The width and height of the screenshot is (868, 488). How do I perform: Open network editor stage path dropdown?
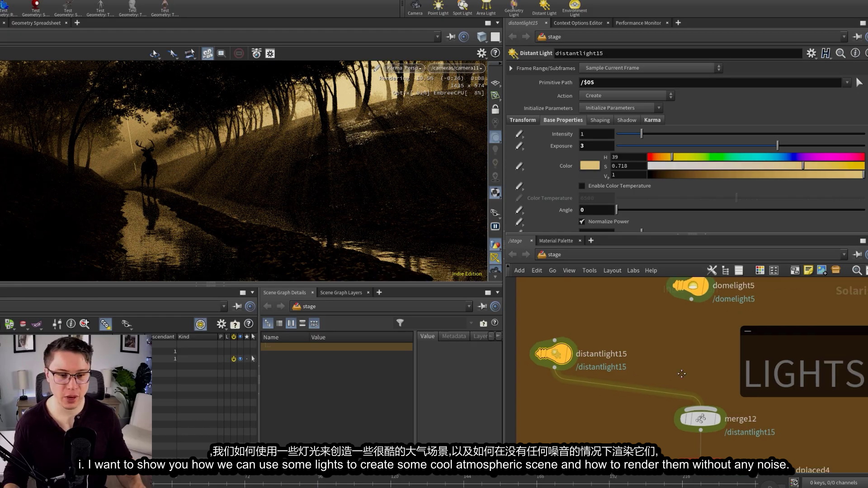pos(844,254)
